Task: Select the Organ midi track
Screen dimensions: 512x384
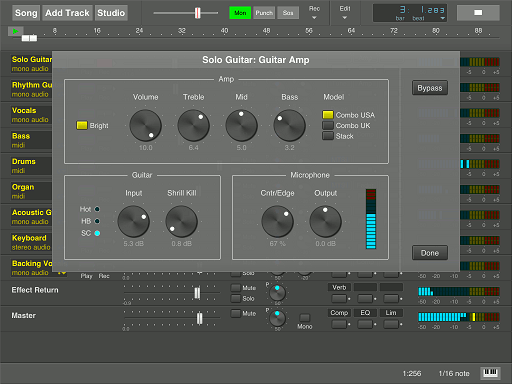Action: point(31,191)
